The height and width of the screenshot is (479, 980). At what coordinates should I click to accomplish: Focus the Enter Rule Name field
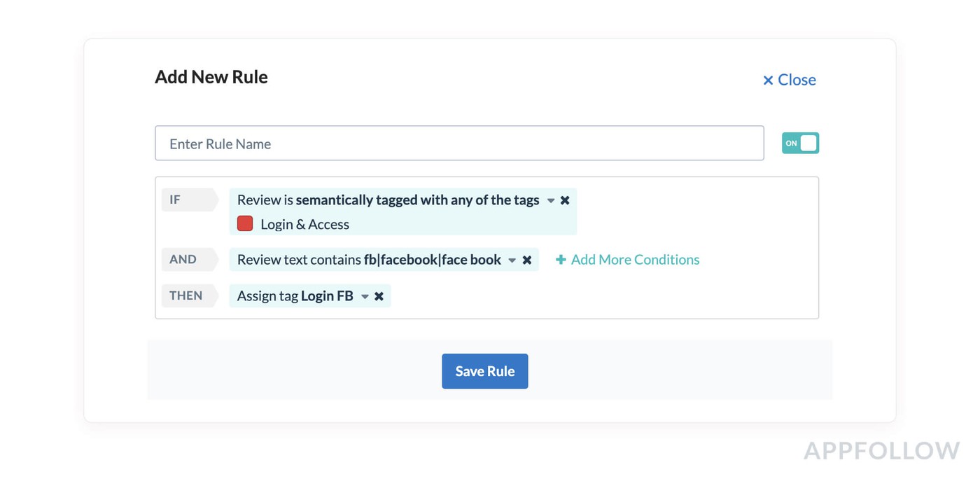tap(459, 144)
